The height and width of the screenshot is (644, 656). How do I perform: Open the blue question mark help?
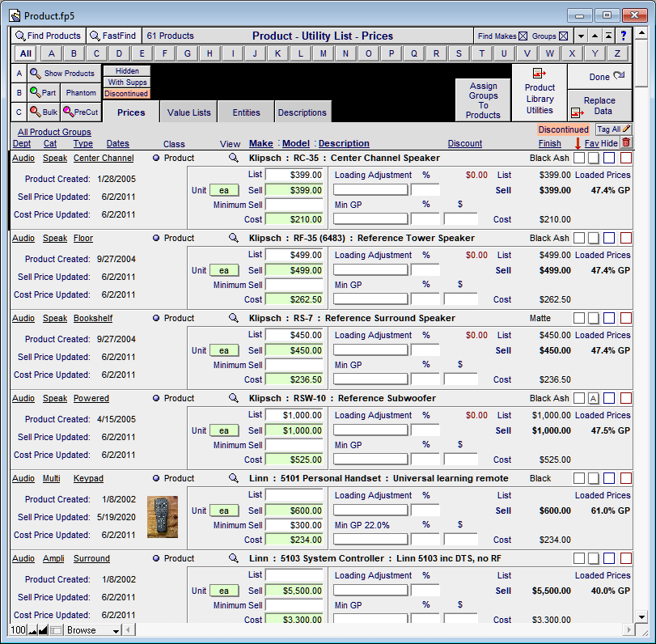624,36
